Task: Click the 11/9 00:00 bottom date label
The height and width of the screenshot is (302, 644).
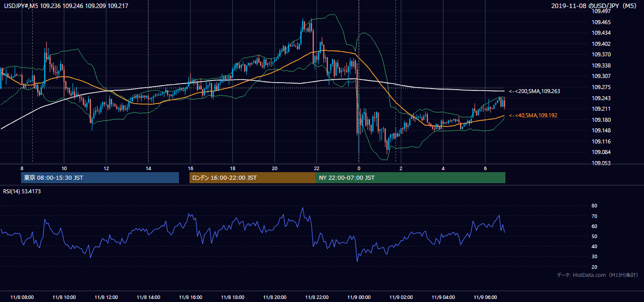Action: tap(359, 297)
